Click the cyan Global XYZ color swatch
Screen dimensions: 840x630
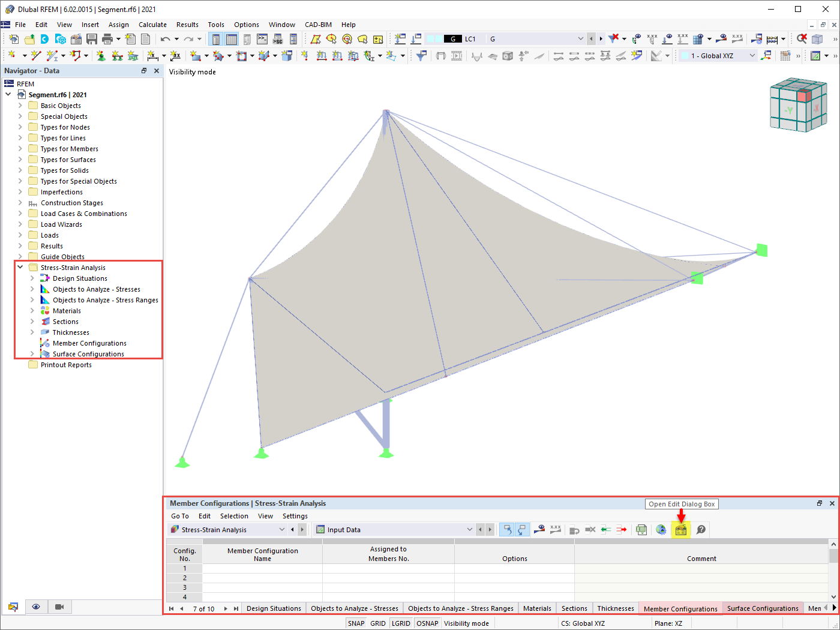tap(684, 56)
